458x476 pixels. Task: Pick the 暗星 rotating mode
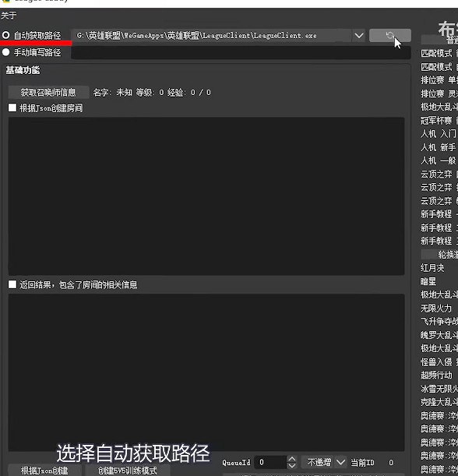point(428,281)
